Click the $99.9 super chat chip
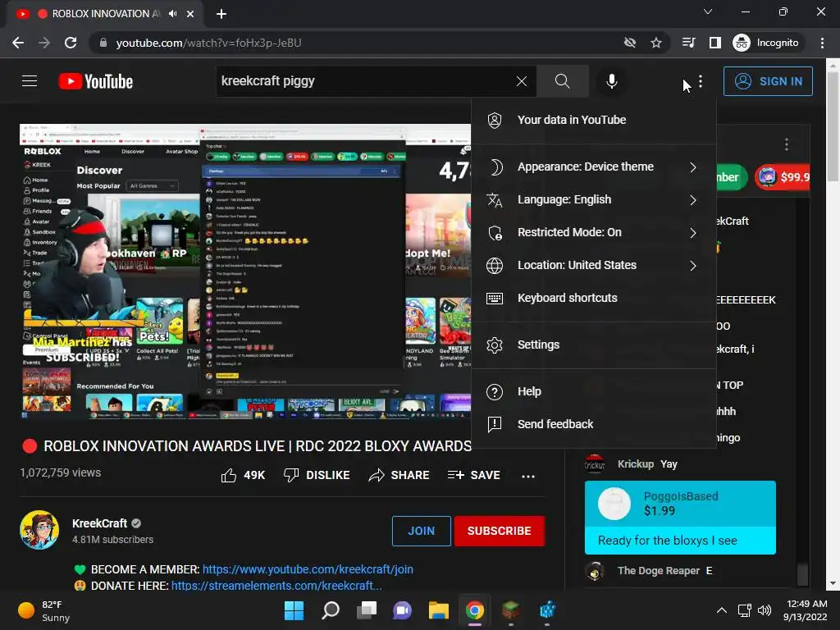The image size is (840, 630). pyautogui.click(x=783, y=177)
